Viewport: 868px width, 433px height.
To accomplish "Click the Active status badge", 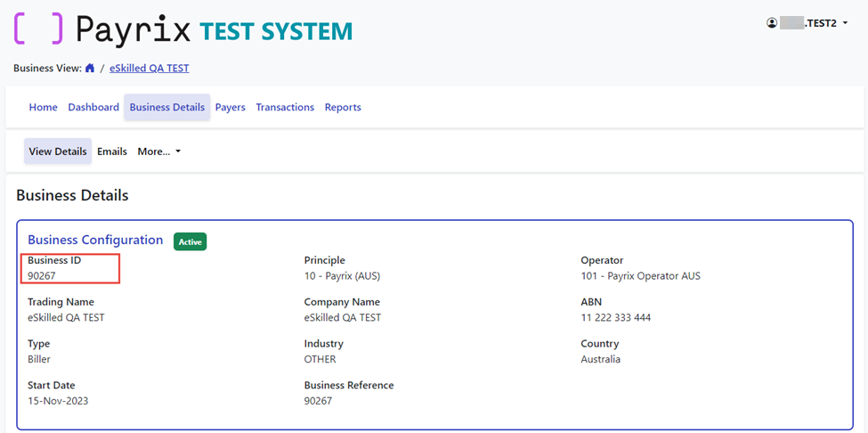I will pyautogui.click(x=190, y=241).
